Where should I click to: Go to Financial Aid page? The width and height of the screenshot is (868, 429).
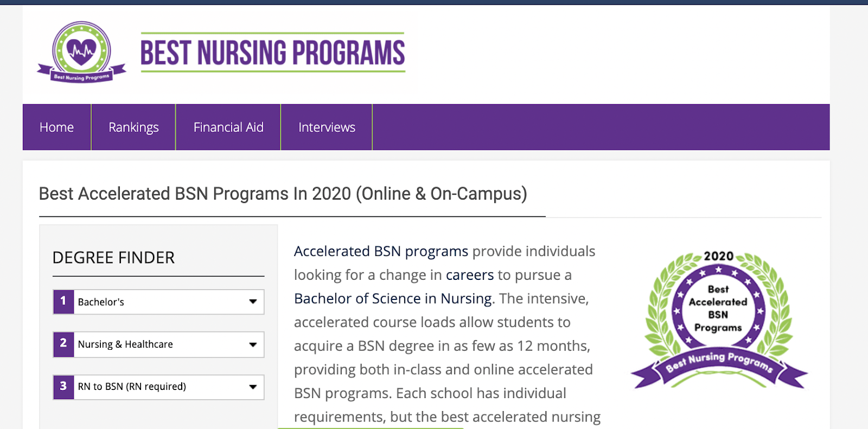[228, 127]
